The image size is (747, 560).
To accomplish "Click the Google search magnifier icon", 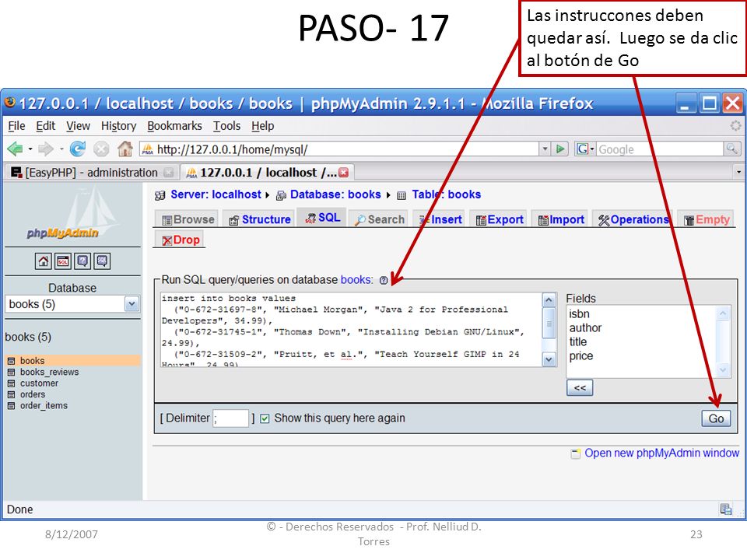I will (x=731, y=149).
